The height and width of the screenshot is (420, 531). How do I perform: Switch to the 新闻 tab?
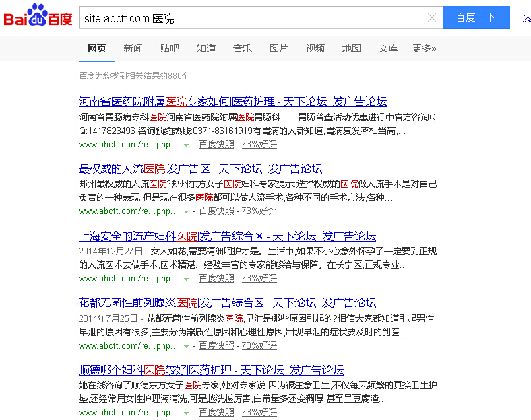tap(133, 48)
